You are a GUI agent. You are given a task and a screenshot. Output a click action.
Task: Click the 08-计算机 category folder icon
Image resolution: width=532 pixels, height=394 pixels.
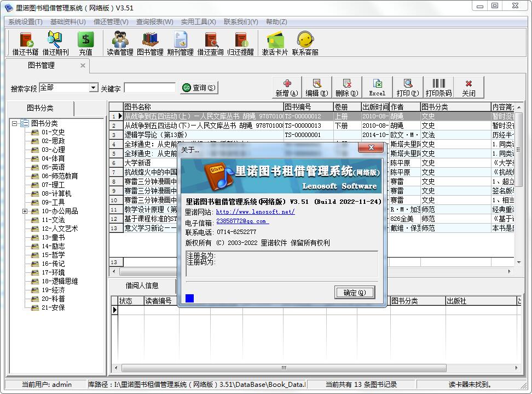point(35,193)
